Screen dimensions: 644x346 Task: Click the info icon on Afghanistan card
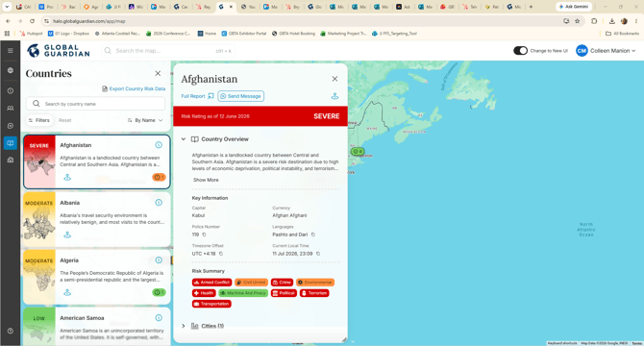(159, 145)
